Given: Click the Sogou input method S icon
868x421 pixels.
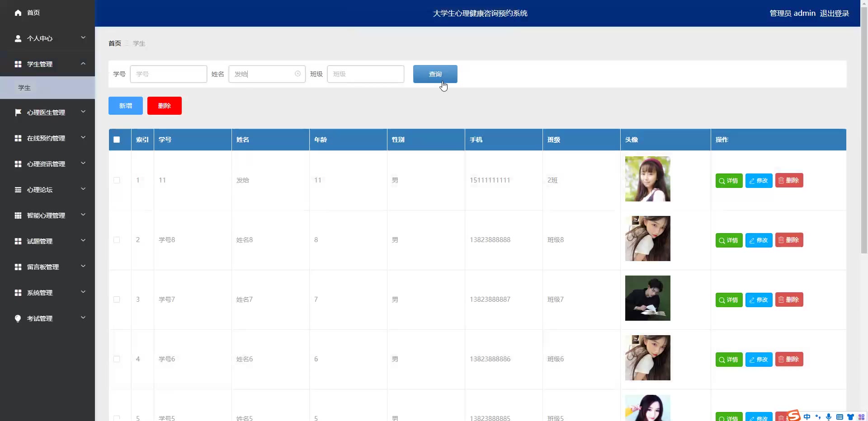Looking at the screenshot, I should [794, 416].
